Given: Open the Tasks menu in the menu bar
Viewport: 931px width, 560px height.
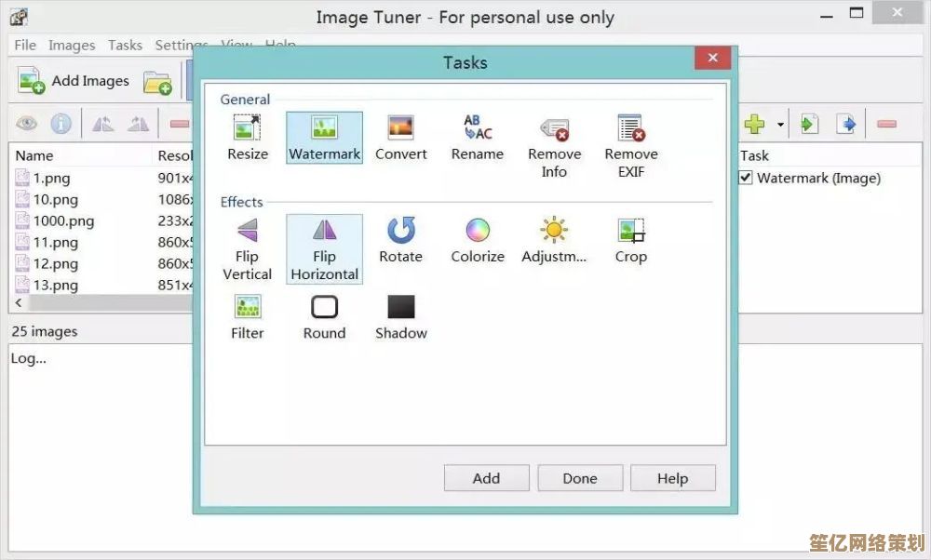Looking at the screenshot, I should (125, 45).
